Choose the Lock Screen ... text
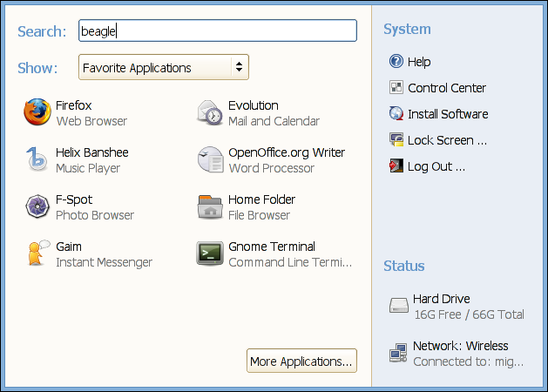Screen dimensions: 548x392 click(447, 140)
